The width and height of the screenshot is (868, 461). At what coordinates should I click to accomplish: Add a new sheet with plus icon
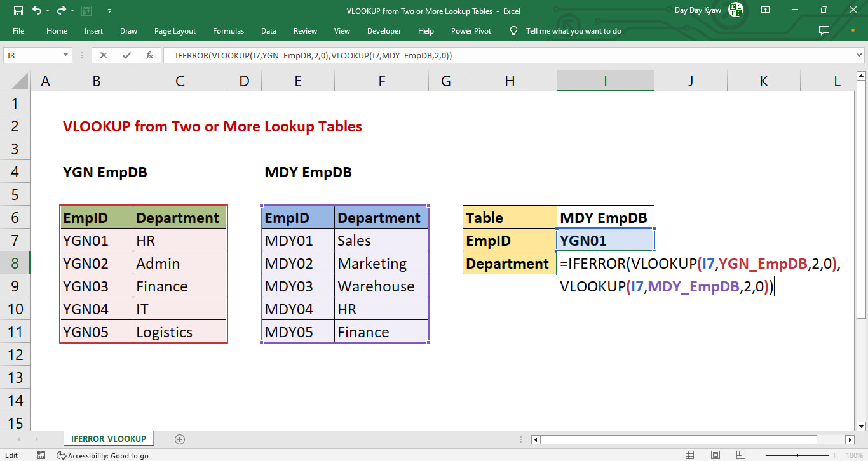coord(180,439)
